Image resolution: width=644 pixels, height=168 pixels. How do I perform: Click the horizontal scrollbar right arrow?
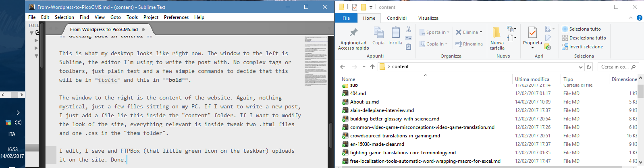point(21,95)
